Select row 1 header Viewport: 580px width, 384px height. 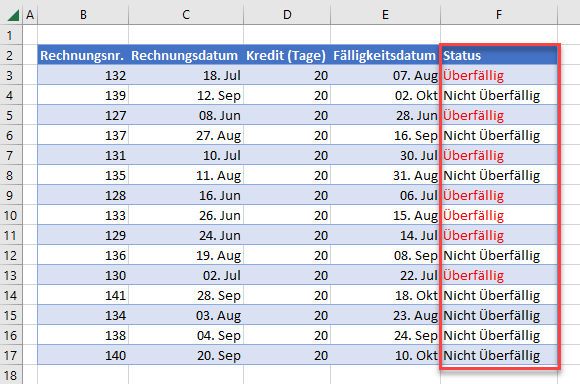[11, 35]
